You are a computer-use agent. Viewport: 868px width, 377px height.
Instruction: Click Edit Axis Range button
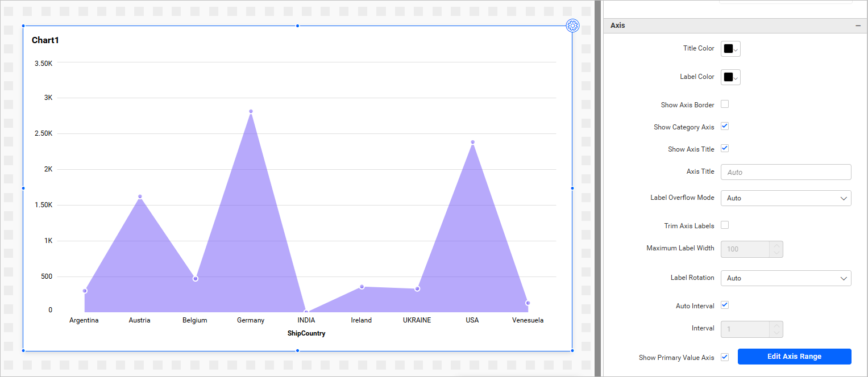(794, 357)
